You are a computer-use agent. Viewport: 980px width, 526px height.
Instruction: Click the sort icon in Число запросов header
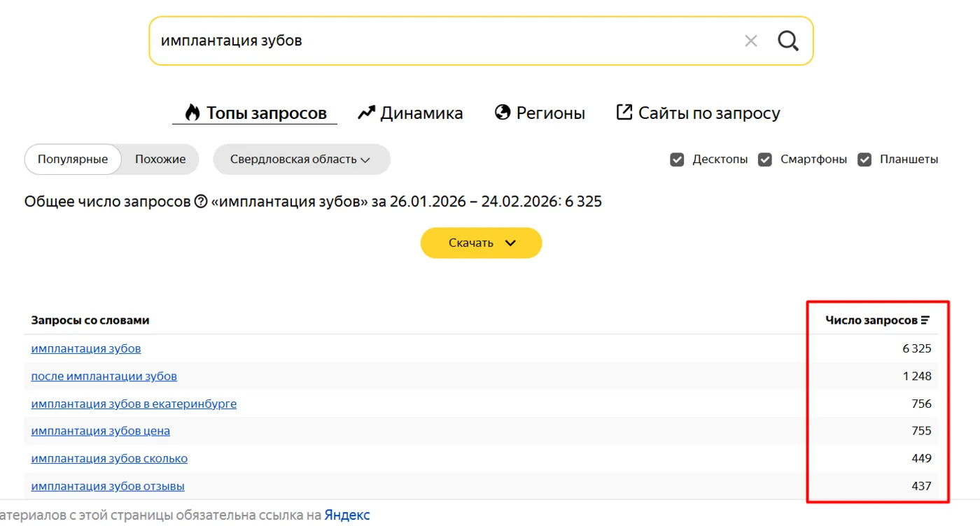925,319
